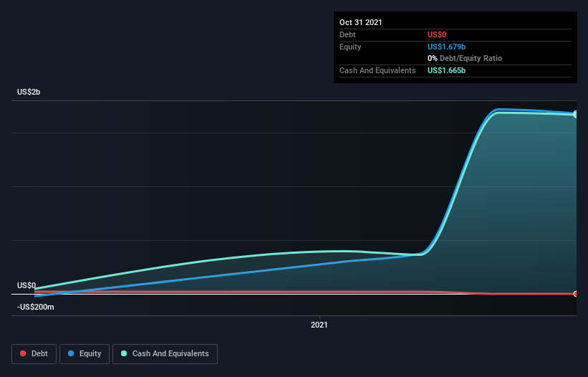The image size is (588, 377).
Task: Toggle the Debt series legend button
Action: coord(34,354)
